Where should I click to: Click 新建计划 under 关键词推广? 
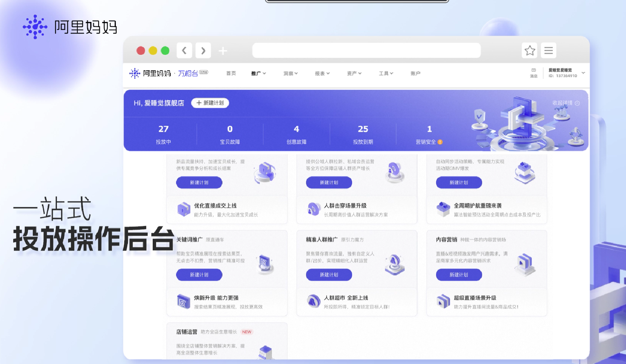click(199, 275)
